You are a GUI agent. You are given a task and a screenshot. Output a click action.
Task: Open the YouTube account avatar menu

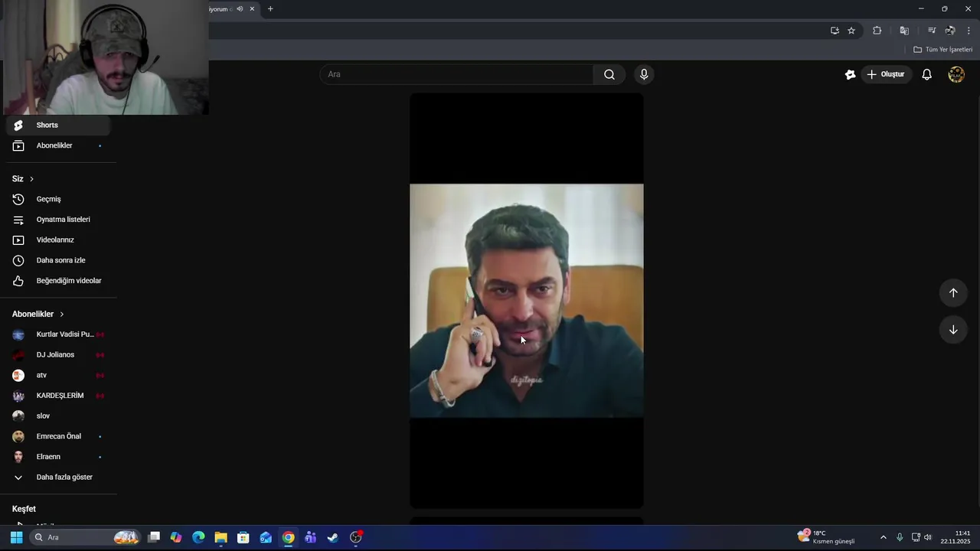click(956, 74)
